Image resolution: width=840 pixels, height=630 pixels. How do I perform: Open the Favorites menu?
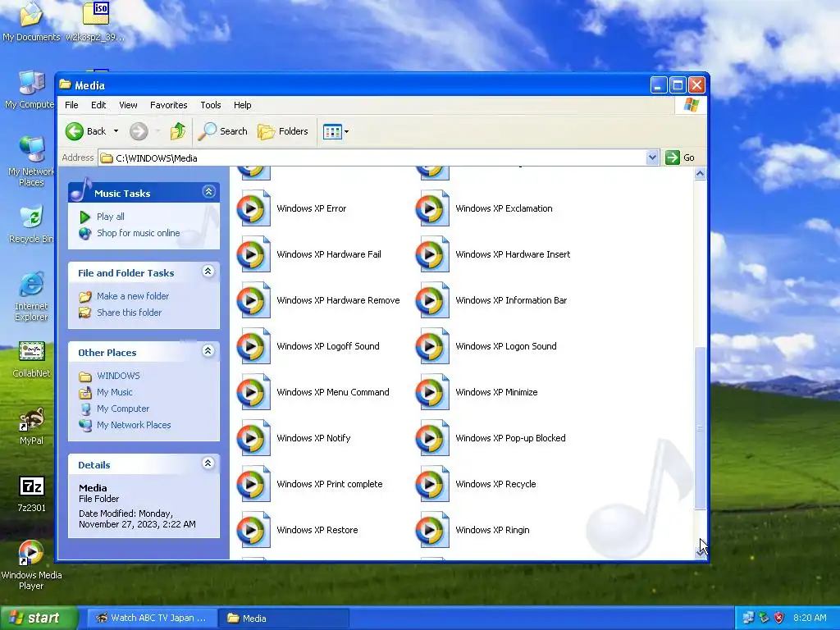(169, 105)
